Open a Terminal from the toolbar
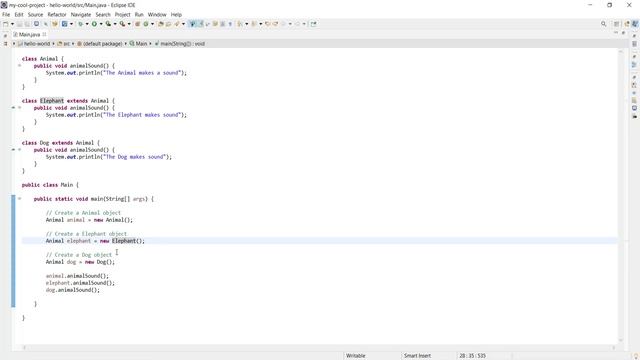 36,24
